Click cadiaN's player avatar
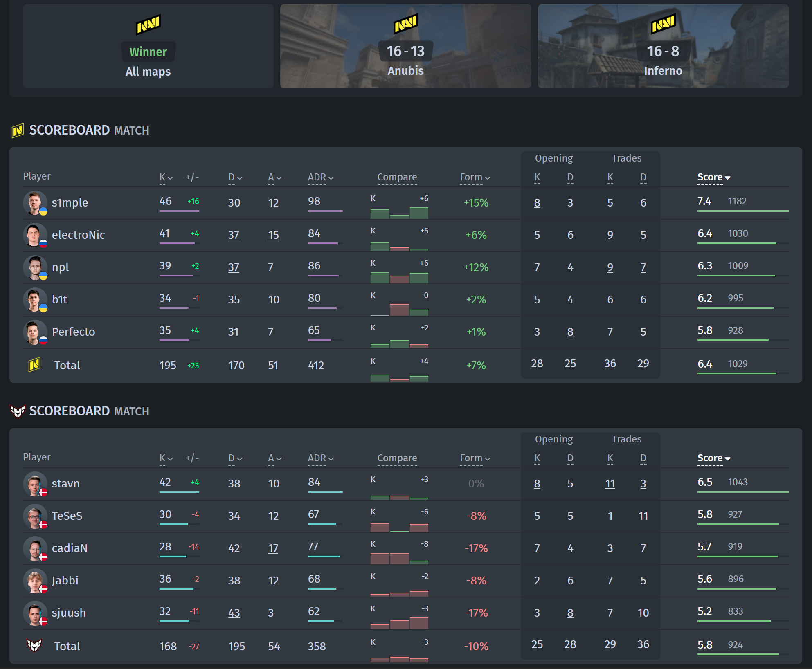The width and height of the screenshot is (812, 669). point(35,548)
